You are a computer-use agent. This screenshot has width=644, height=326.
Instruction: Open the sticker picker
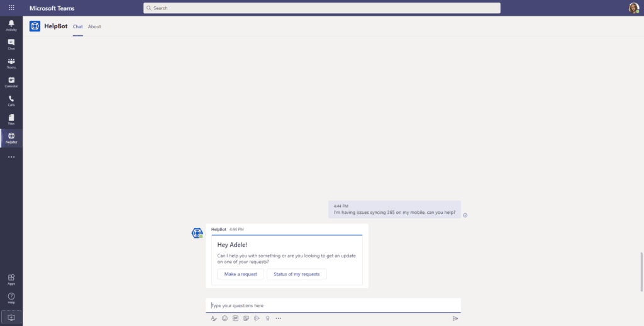246,318
